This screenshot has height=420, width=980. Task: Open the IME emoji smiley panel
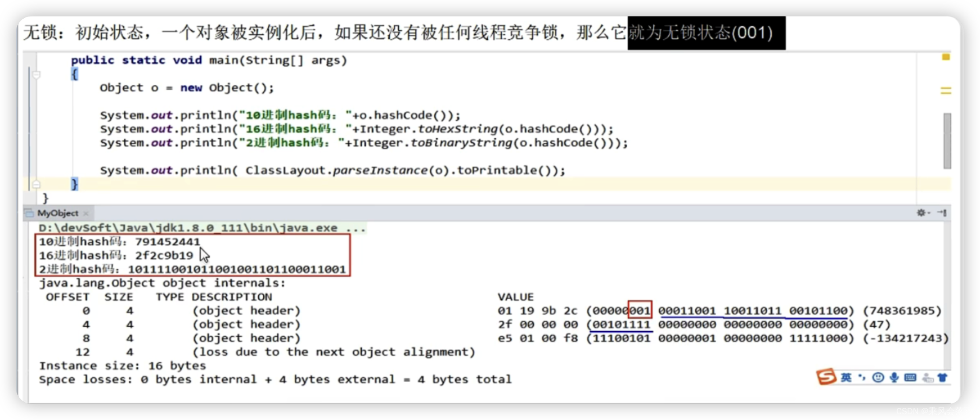[878, 378]
